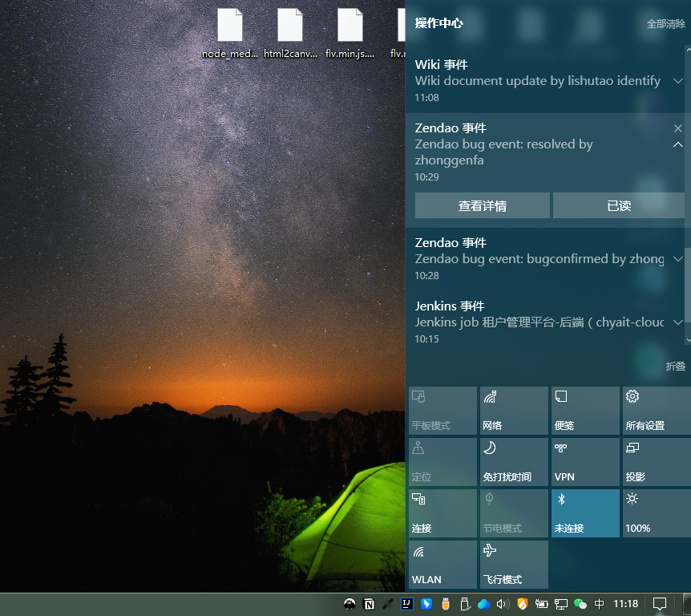Open the 投影 (Project) quick action
The width and height of the screenshot is (691, 616).
655,461
